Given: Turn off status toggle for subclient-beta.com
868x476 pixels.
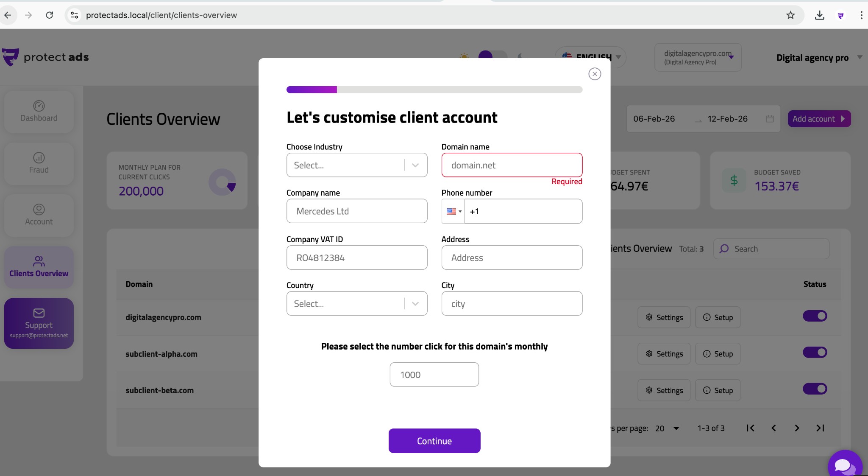Looking at the screenshot, I should (x=815, y=389).
